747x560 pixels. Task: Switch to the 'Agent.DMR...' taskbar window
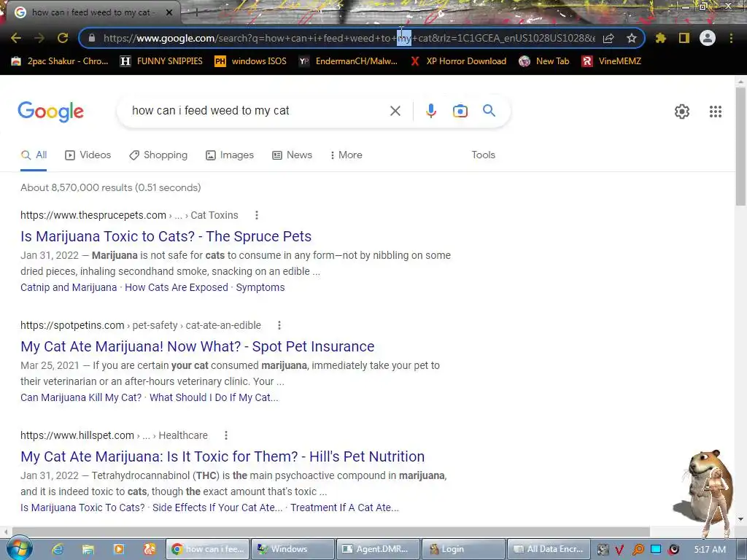tap(379, 549)
